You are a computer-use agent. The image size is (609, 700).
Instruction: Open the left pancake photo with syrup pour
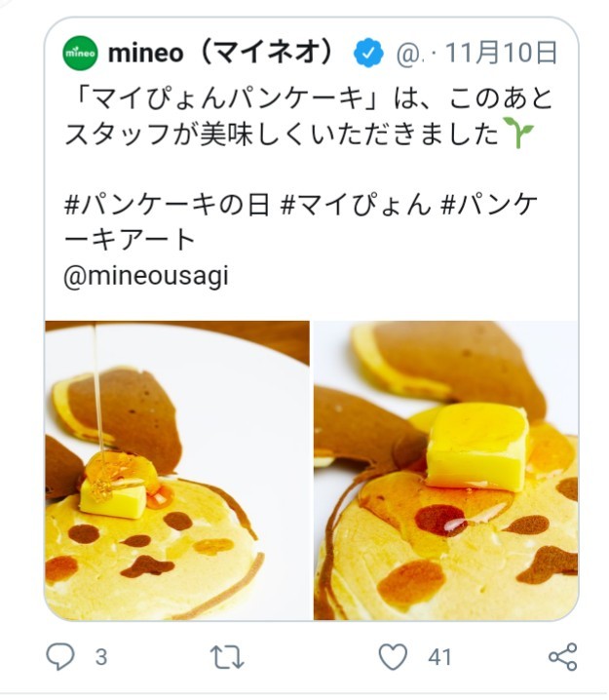point(176,470)
